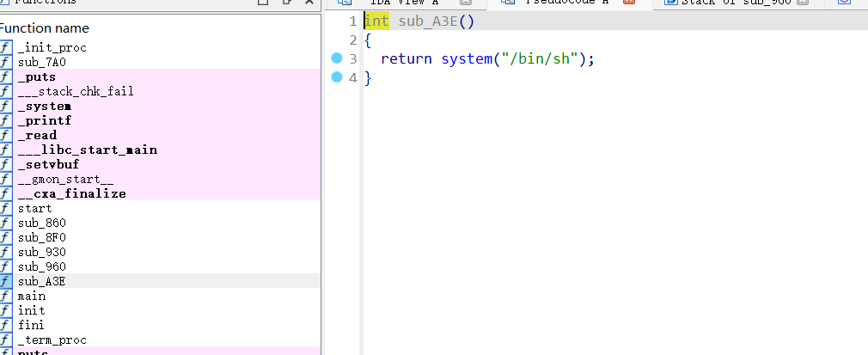The image size is (868, 355).
Task: Click the function icon beside main
Action: (6, 296)
